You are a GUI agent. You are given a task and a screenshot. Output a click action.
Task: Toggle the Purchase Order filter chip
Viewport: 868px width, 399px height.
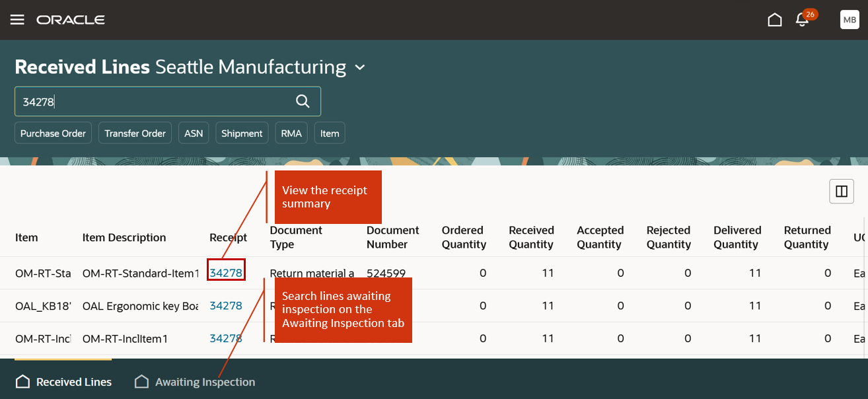click(53, 133)
